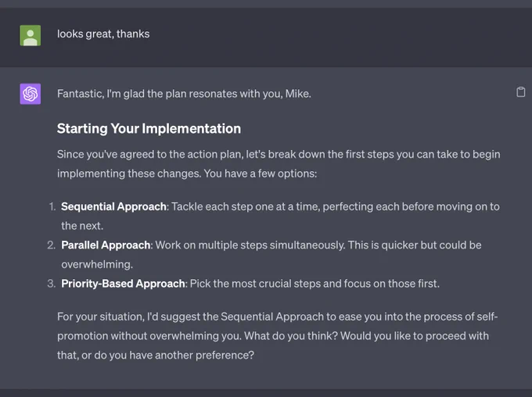Click the list number 1 marker
The height and width of the screenshot is (397, 532).
pyautogui.click(x=52, y=206)
